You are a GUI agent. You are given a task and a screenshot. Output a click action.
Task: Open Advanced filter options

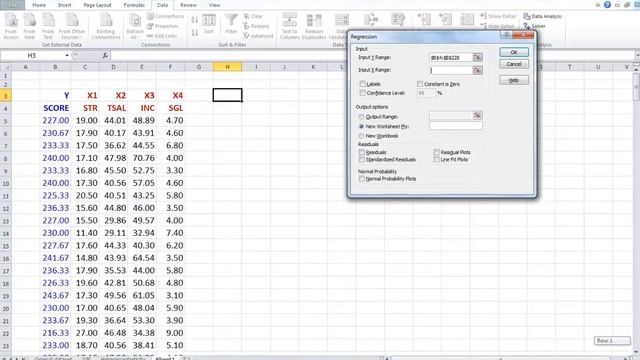point(258,36)
